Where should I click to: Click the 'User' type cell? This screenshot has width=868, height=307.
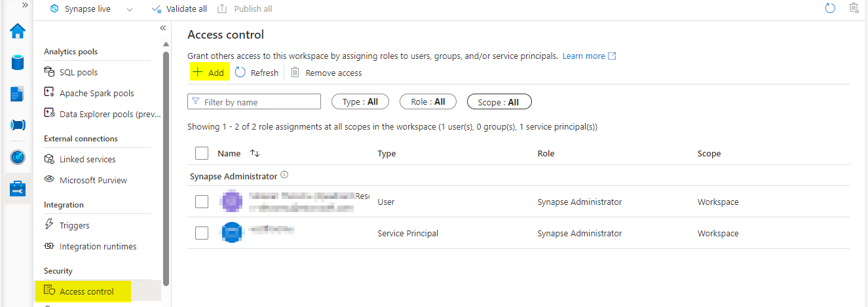(386, 202)
